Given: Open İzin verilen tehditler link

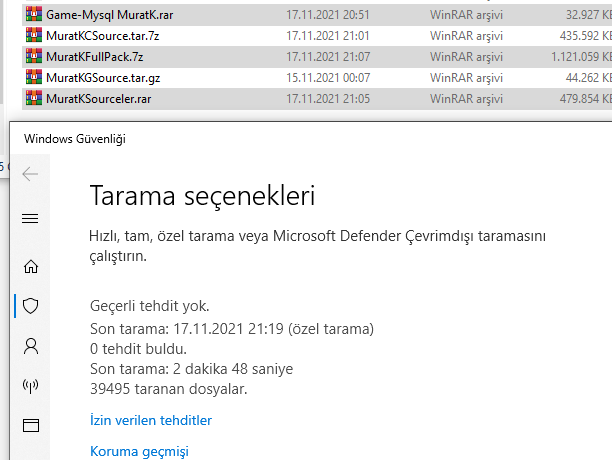Looking at the screenshot, I should click(151, 420).
